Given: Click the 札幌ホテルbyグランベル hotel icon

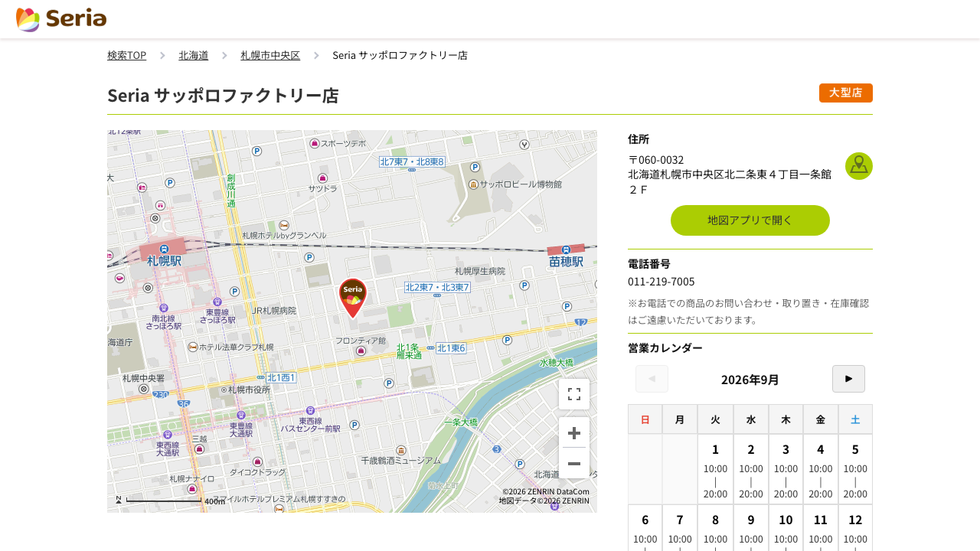Looking at the screenshot, I should coord(284,225).
